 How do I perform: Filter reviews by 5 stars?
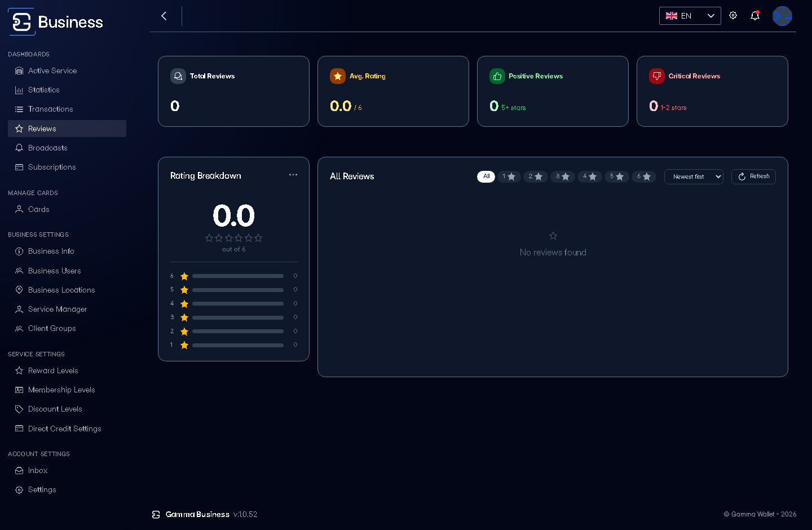click(x=617, y=176)
